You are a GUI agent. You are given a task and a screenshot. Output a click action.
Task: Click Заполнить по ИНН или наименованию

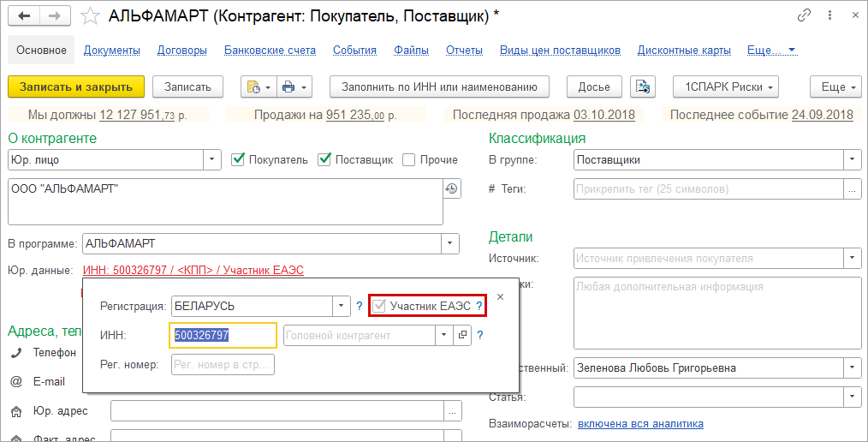coord(439,87)
